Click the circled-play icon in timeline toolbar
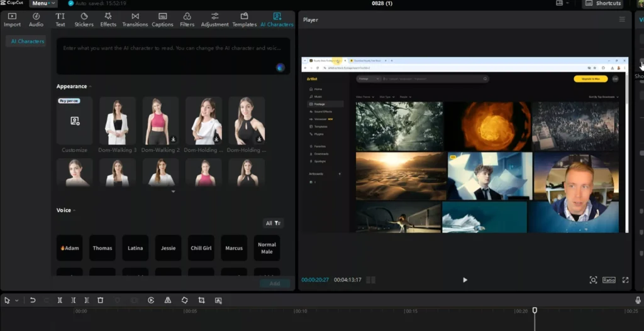Image resolution: width=644 pixels, height=331 pixels. point(151,300)
